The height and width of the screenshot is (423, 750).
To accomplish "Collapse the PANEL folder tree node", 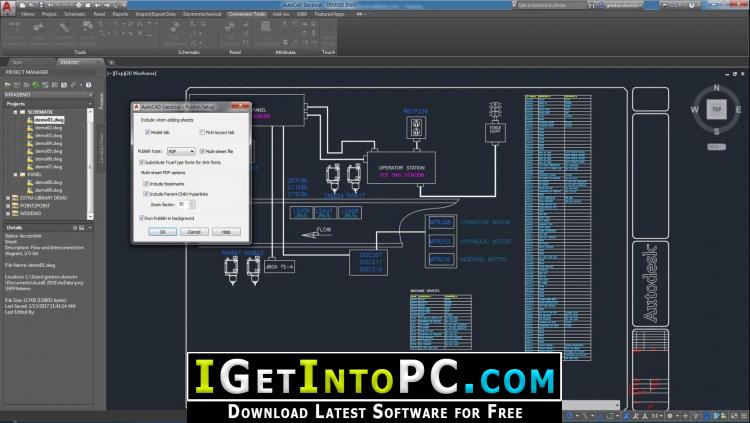I will pos(15,175).
